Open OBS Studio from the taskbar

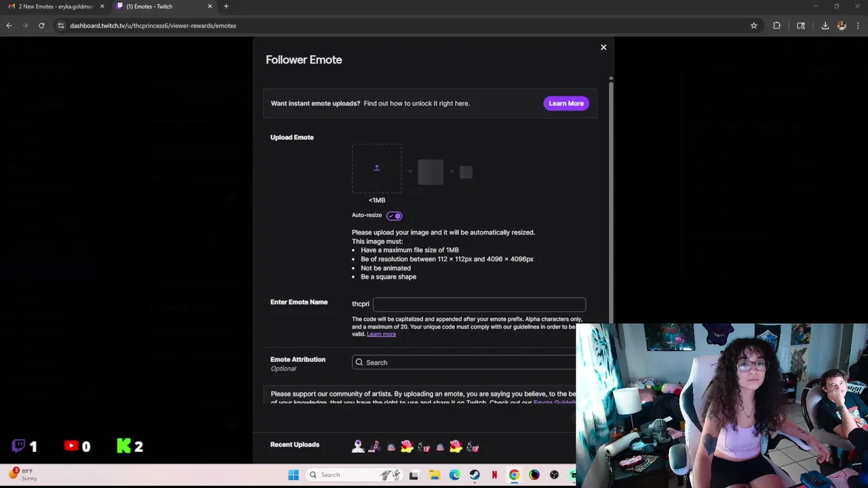554,474
